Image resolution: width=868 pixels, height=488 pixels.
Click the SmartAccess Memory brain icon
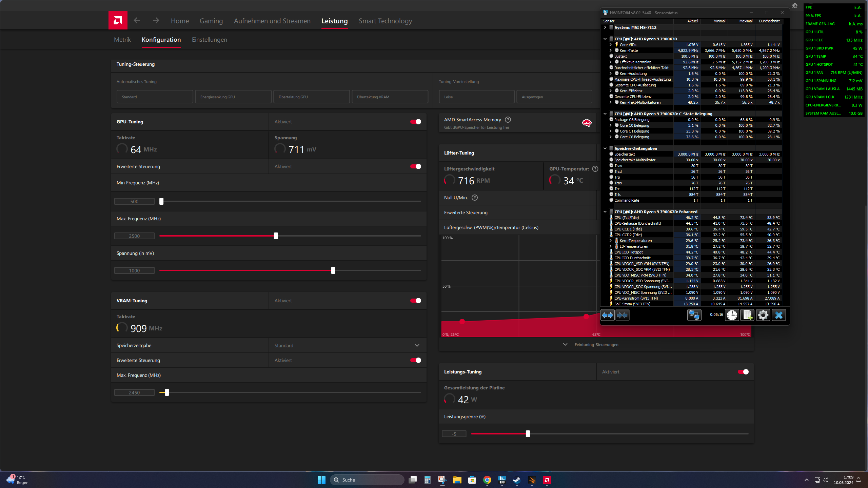click(587, 123)
